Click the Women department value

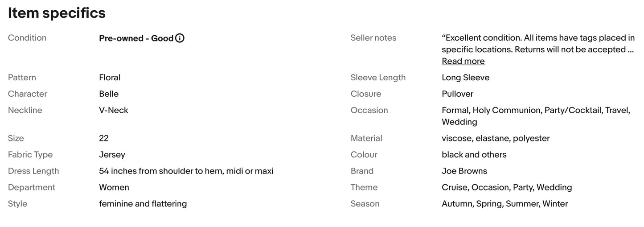pos(114,187)
